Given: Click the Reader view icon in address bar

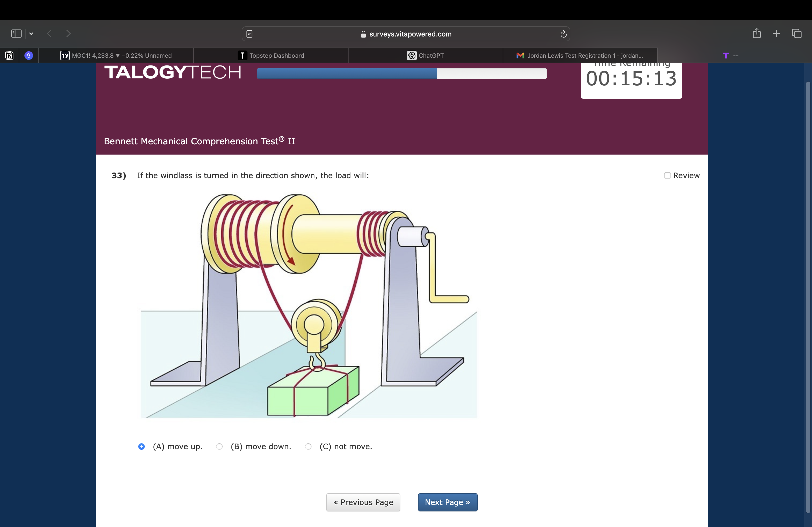Looking at the screenshot, I should pyautogui.click(x=249, y=34).
